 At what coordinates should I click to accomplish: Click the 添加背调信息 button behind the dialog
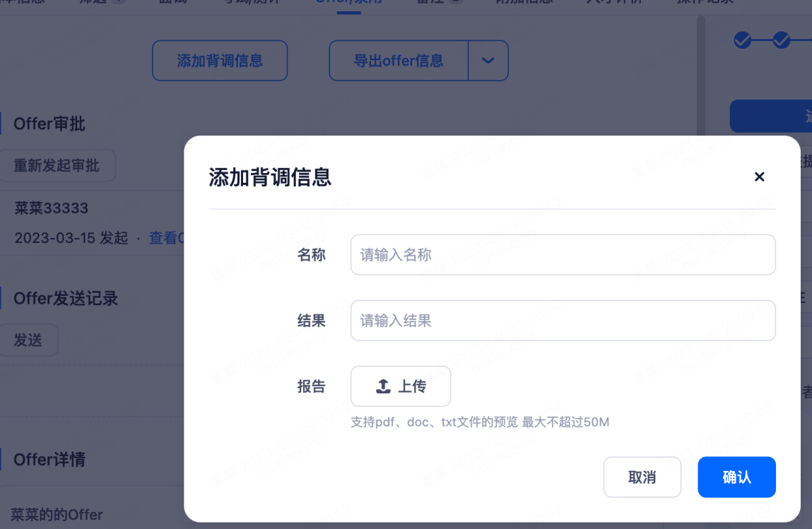[x=220, y=61]
